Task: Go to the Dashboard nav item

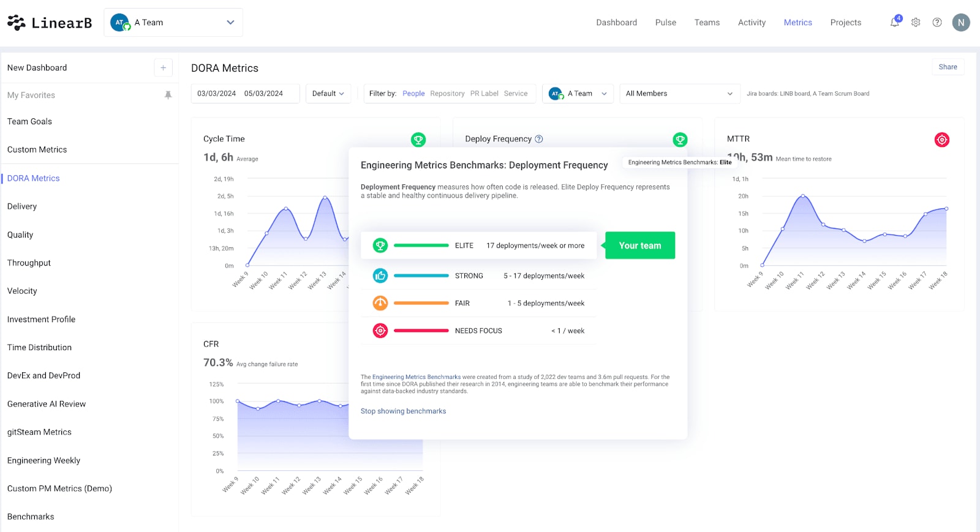Action: tap(617, 23)
